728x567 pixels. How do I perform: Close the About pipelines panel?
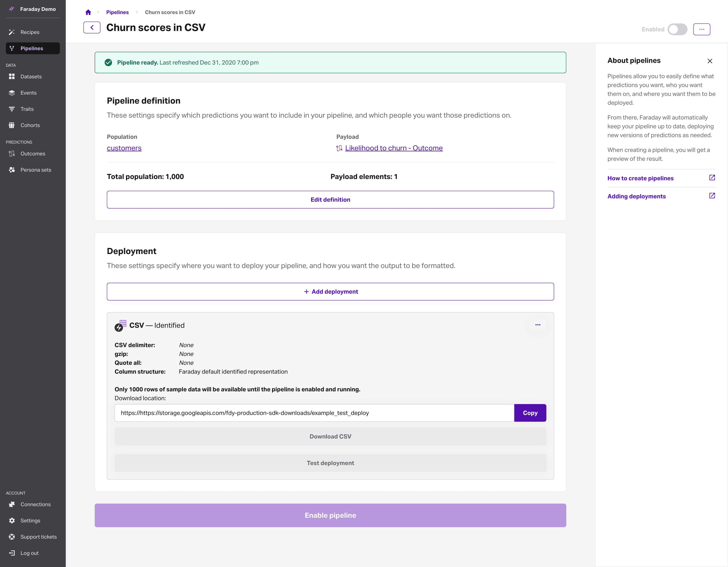click(x=710, y=61)
